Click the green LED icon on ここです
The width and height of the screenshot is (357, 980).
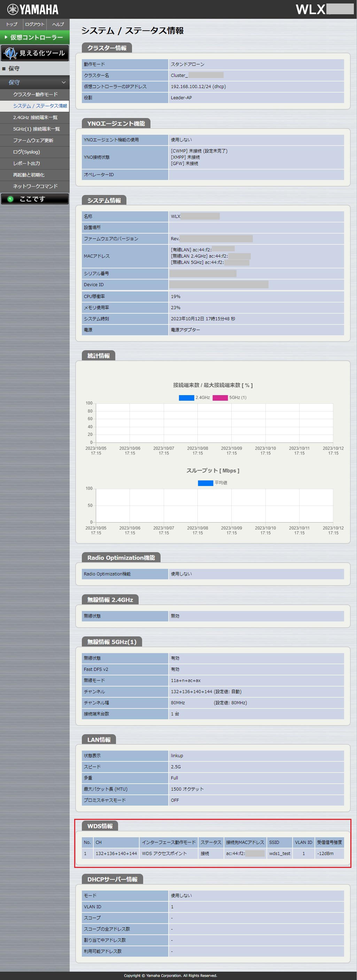(11, 199)
